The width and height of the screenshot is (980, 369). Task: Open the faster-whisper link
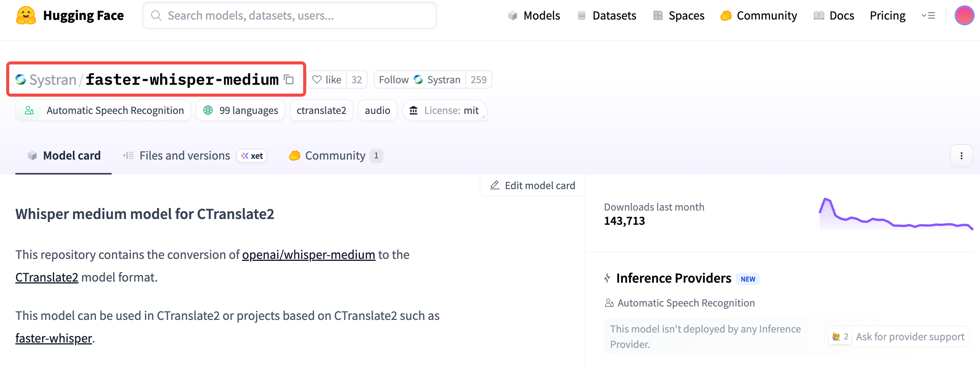[54, 338]
